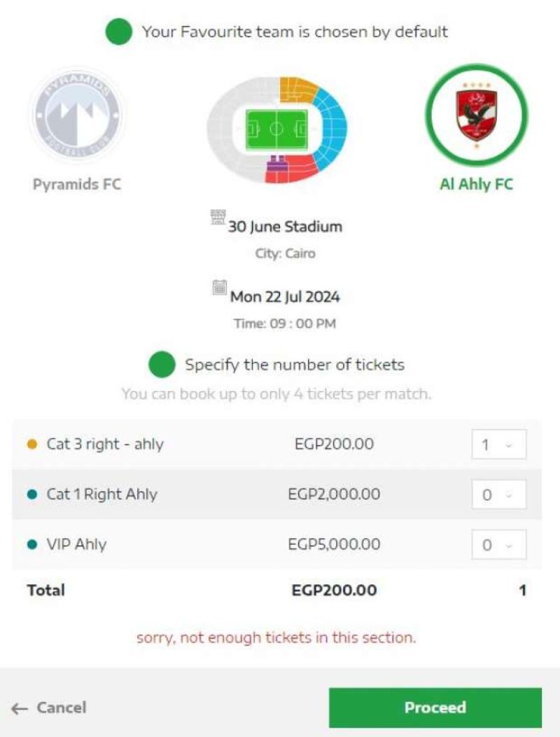Click the teal dot beside Cat 1 Right Ahly

coord(31,495)
